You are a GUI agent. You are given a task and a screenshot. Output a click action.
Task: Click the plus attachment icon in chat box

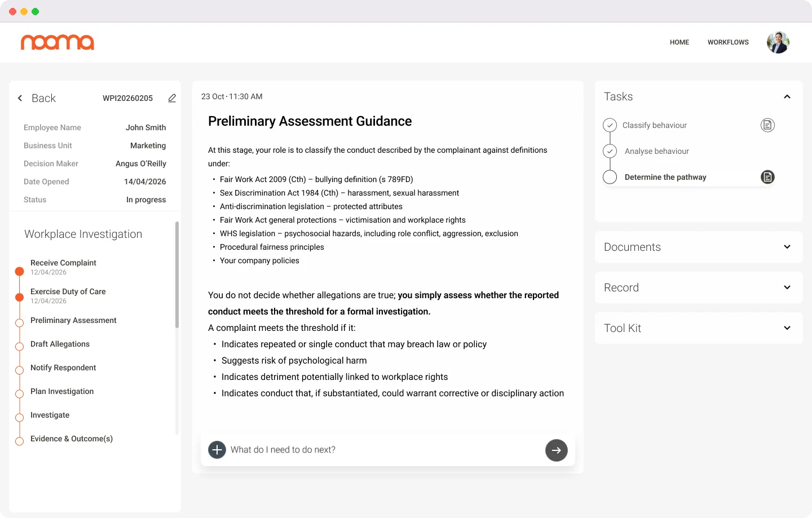pyautogui.click(x=217, y=450)
